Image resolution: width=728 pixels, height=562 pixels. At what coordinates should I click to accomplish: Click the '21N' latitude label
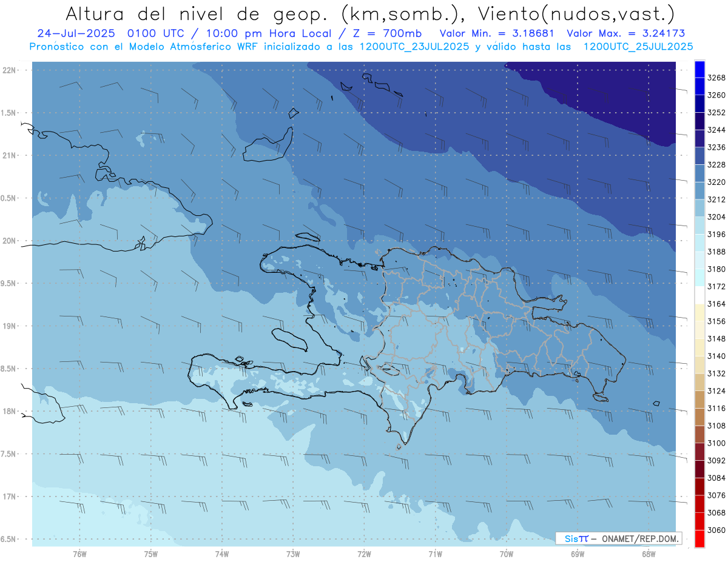[x=10, y=155]
